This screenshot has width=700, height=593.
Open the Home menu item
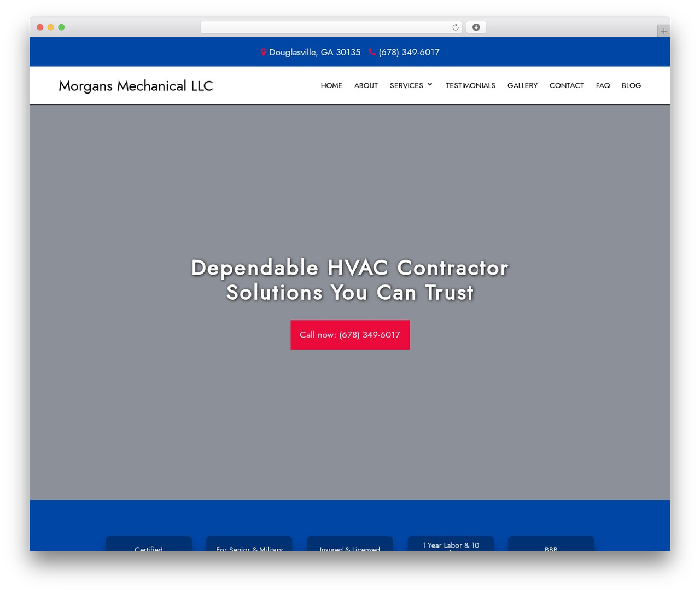331,85
